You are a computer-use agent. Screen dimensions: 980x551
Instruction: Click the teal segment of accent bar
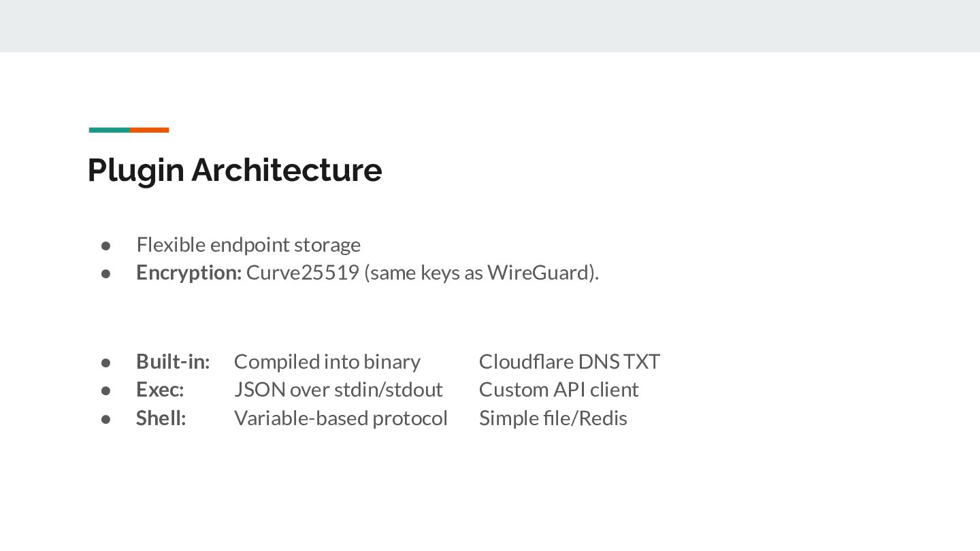109,129
